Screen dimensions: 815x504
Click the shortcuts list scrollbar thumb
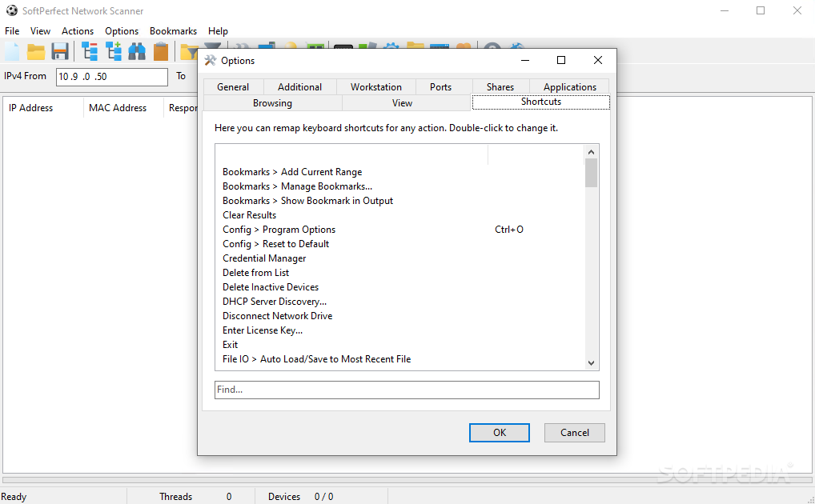[x=591, y=173]
